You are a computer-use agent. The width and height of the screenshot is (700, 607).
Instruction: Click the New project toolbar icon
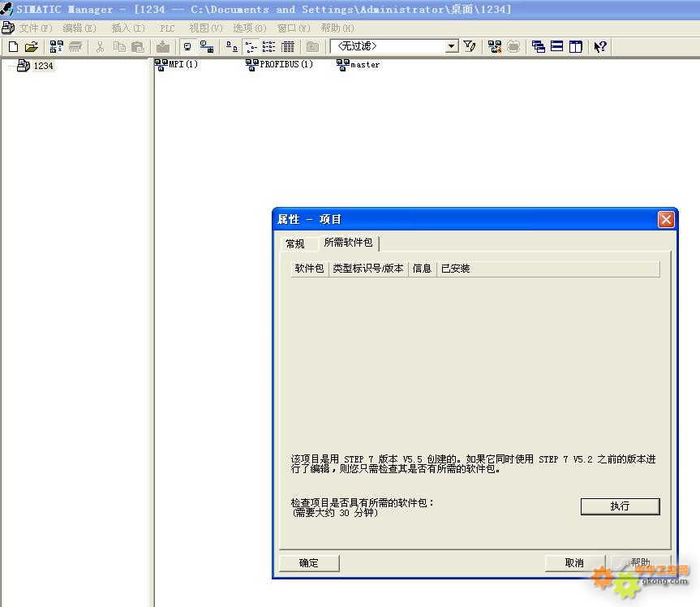click(x=14, y=46)
